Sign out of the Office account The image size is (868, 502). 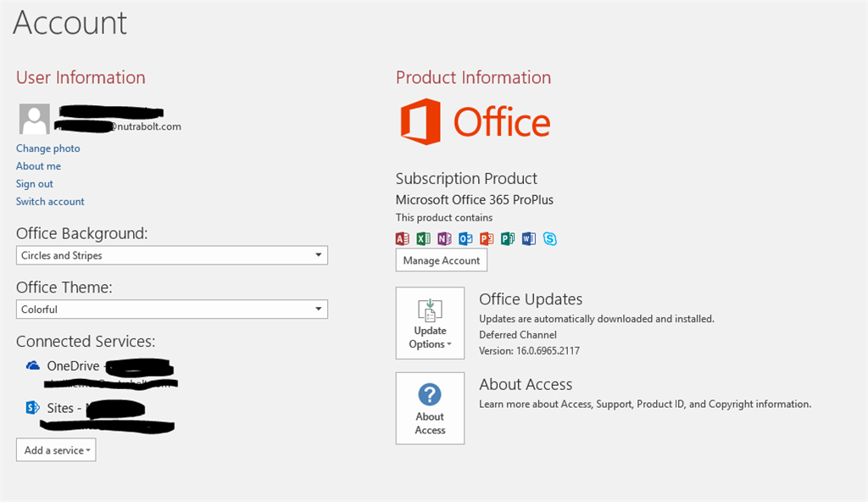34,184
